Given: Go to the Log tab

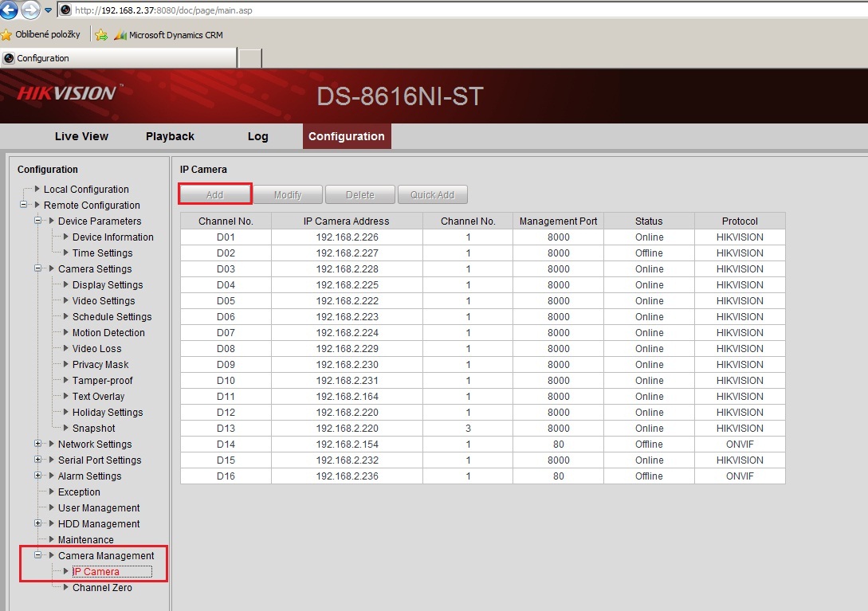Looking at the screenshot, I should [257, 136].
